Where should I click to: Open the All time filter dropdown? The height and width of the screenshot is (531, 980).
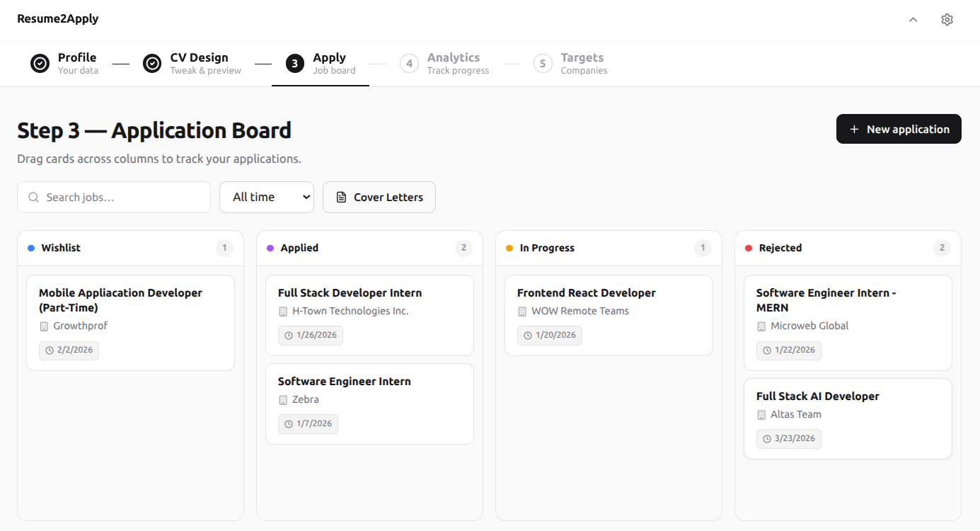click(267, 197)
